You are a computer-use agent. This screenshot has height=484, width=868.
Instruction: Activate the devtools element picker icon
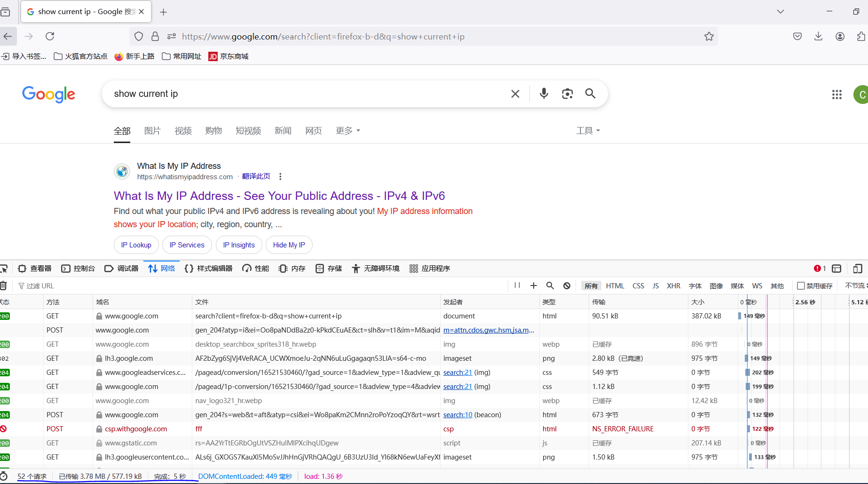[x=4, y=269]
